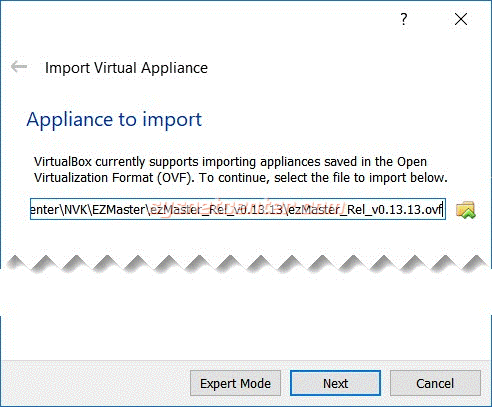The width and height of the screenshot is (492, 407).
Task: Click the NVK segment of the path
Action: coord(76,210)
